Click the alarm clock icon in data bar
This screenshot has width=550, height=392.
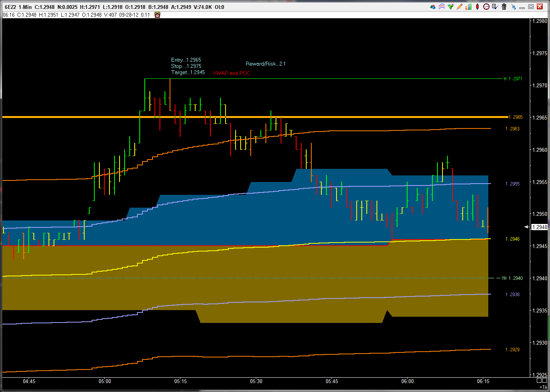pos(157,15)
